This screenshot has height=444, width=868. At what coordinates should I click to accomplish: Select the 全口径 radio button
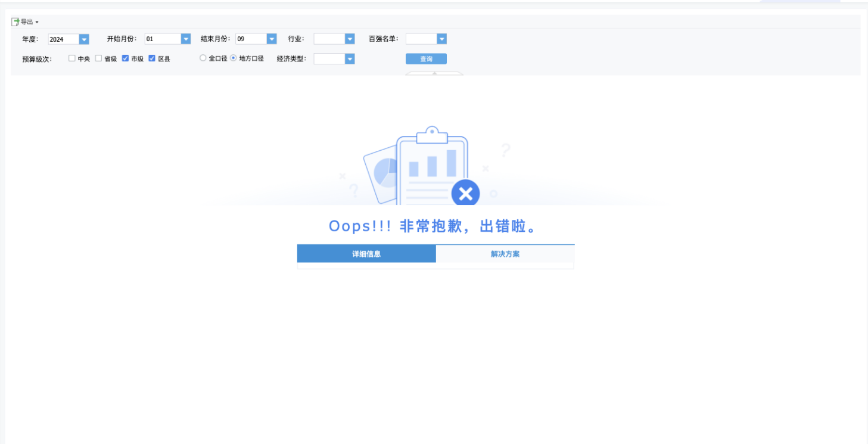click(x=203, y=58)
